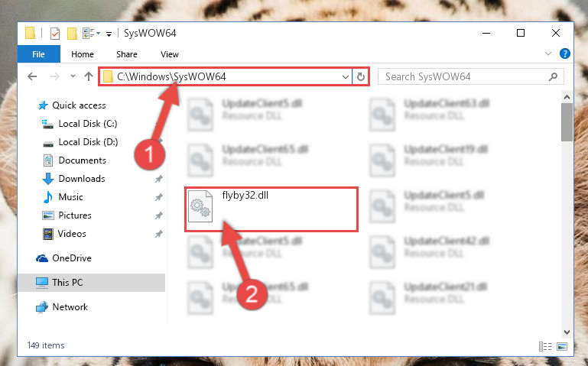Screen dimensions: 588x366
Task: Select the flyby32.dll file
Action: point(271,209)
